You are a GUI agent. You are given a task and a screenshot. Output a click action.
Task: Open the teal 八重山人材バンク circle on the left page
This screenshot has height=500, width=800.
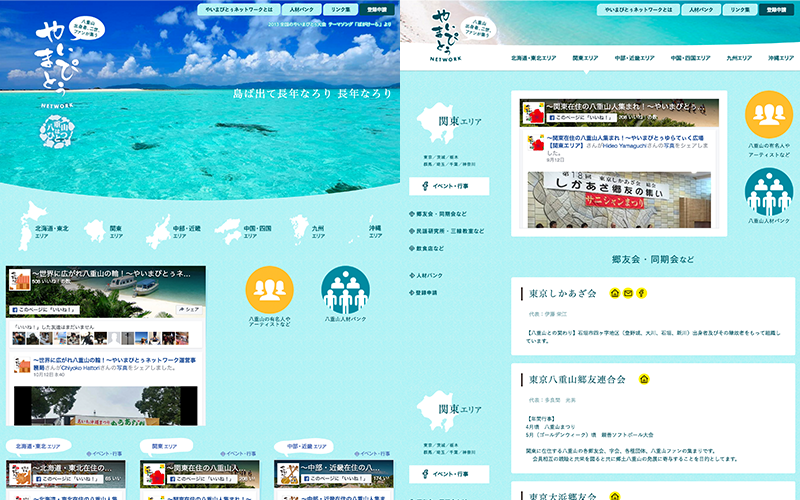(345, 290)
